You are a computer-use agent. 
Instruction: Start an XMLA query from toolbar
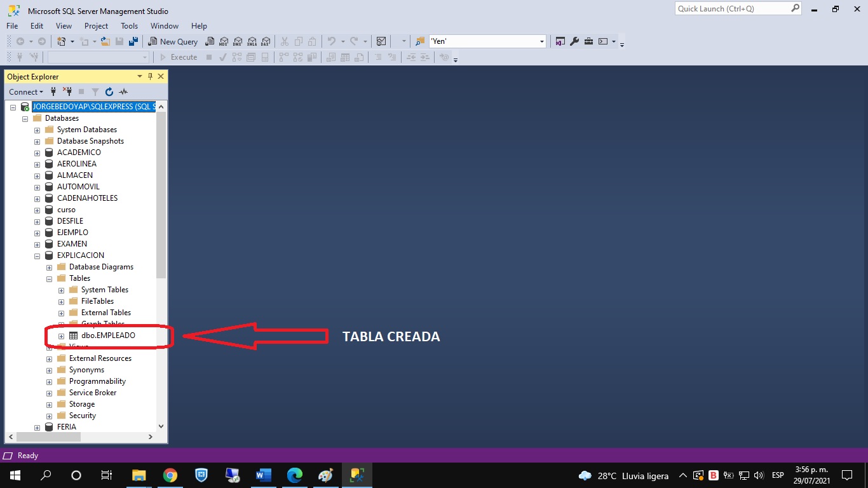tap(252, 41)
